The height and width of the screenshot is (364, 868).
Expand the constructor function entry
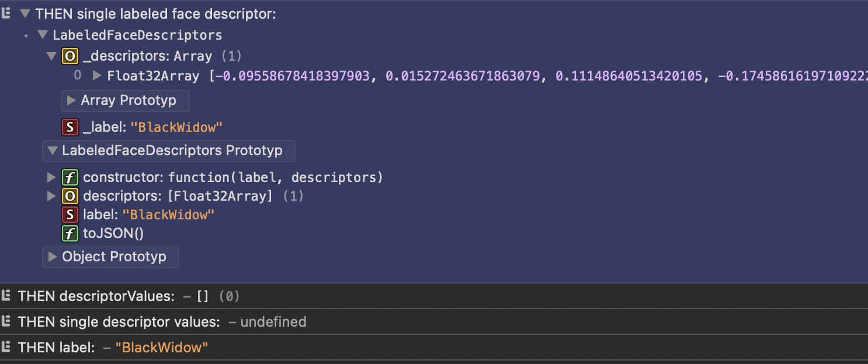(x=51, y=177)
